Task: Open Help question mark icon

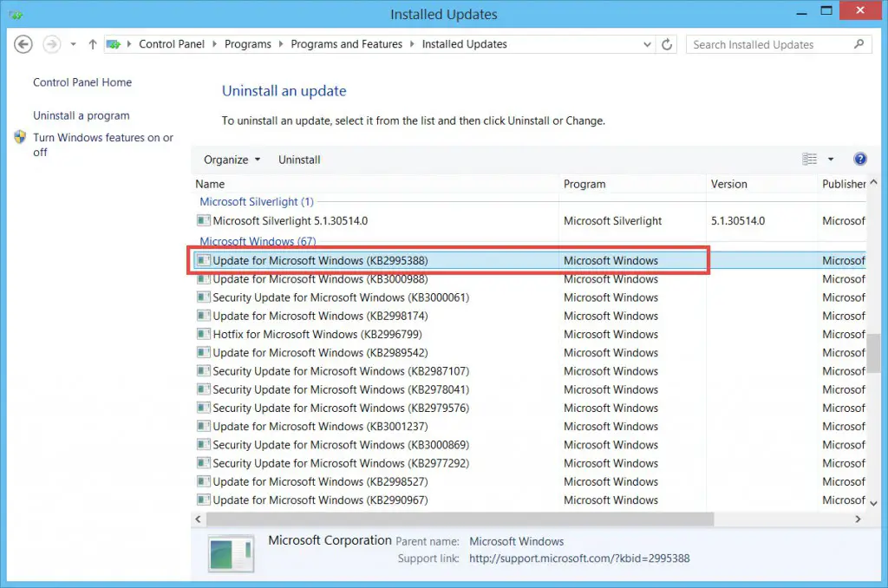Action: (x=859, y=160)
